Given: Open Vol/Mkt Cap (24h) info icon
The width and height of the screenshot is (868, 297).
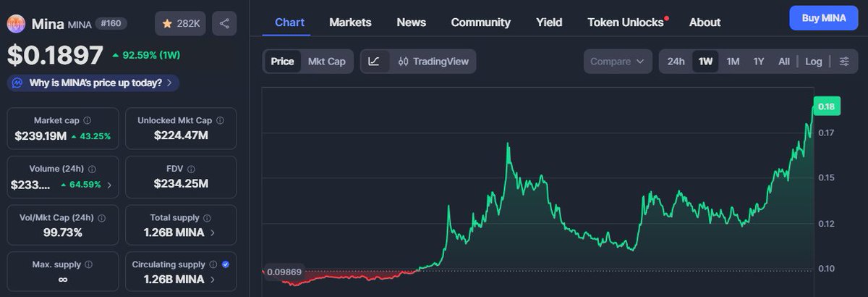Looking at the screenshot, I should click(101, 217).
